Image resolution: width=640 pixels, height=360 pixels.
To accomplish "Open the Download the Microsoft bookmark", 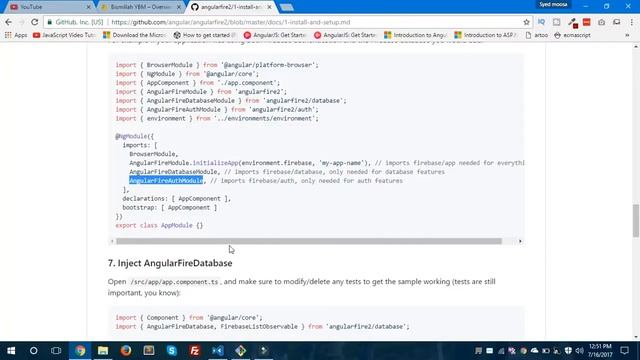I will [134, 35].
